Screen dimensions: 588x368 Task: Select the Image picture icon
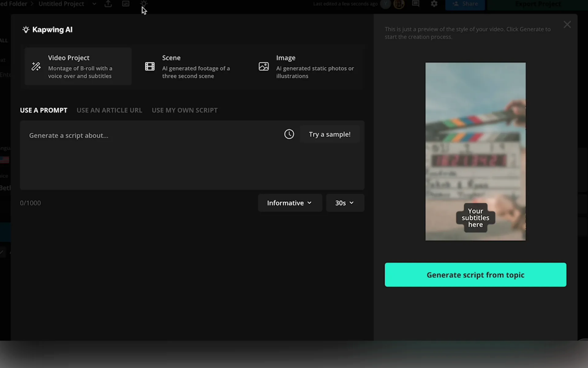pos(264,66)
